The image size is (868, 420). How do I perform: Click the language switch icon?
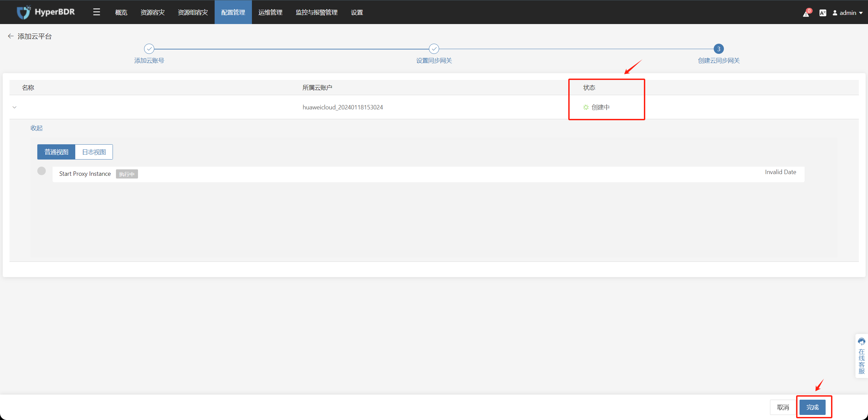click(823, 13)
